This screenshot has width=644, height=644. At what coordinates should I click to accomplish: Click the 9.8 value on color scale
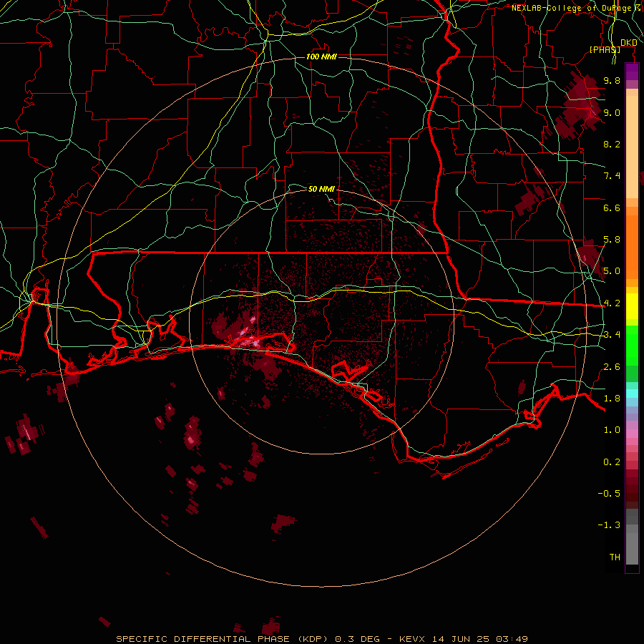(x=612, y=80)
